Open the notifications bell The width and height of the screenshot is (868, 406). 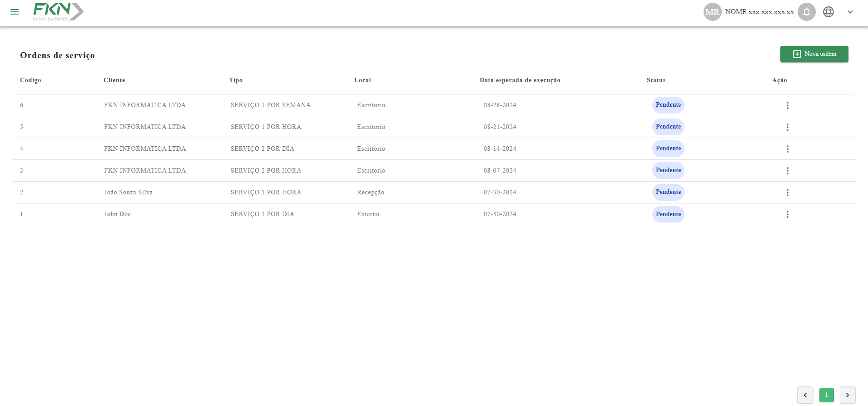pos(807,12)
